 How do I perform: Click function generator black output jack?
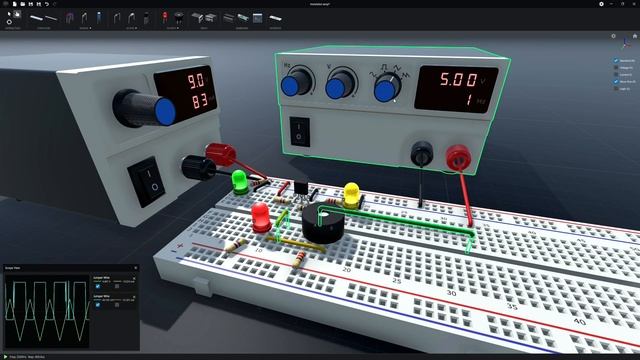[422, 153]
